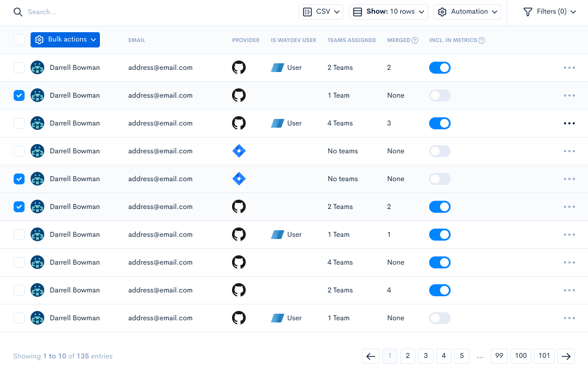
Task: Open the three-dot menu for the checked Jira row
Action: [569, 179]
